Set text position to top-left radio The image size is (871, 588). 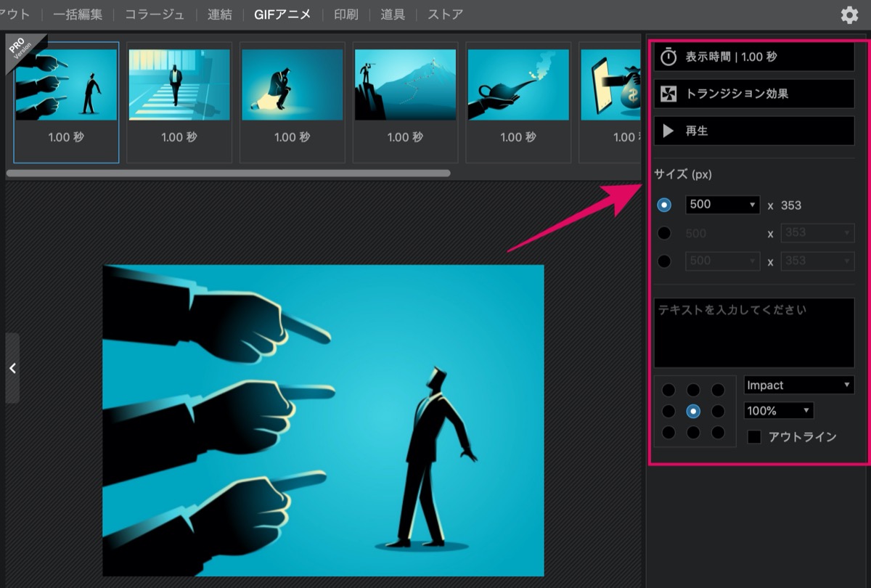[x=668, y=391]
